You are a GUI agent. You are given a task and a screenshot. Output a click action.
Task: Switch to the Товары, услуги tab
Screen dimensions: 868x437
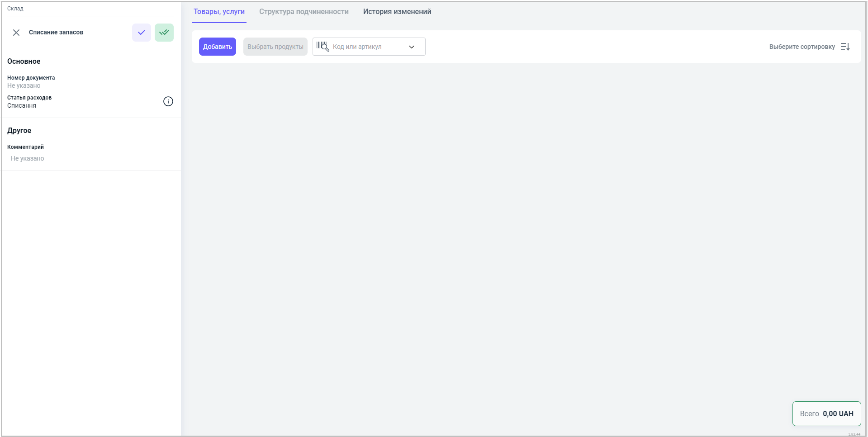219,12
